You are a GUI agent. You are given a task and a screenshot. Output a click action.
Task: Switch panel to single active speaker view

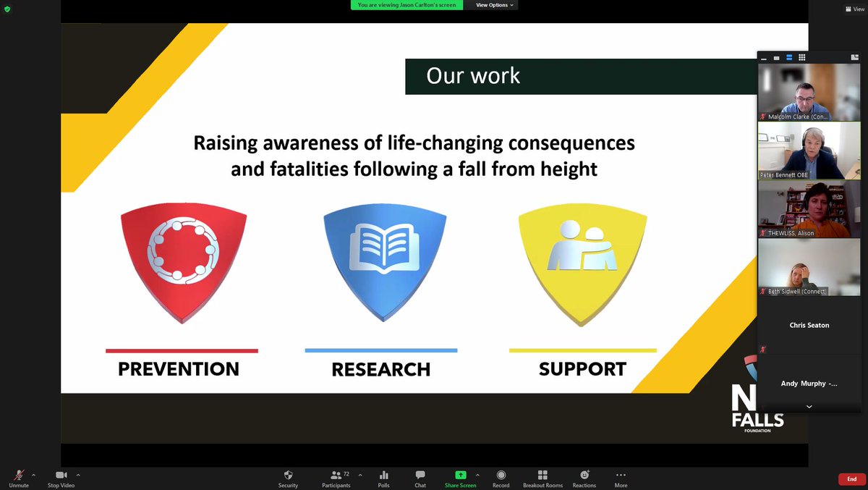(776, 57)
